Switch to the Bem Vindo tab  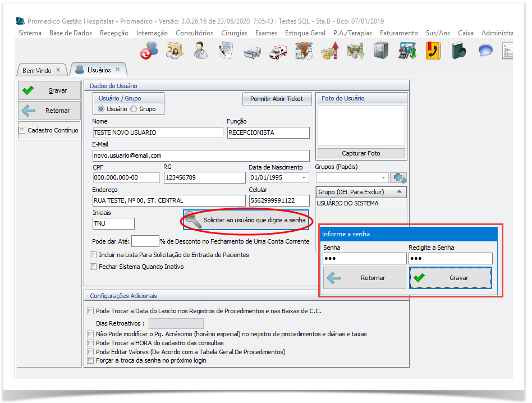37,70
